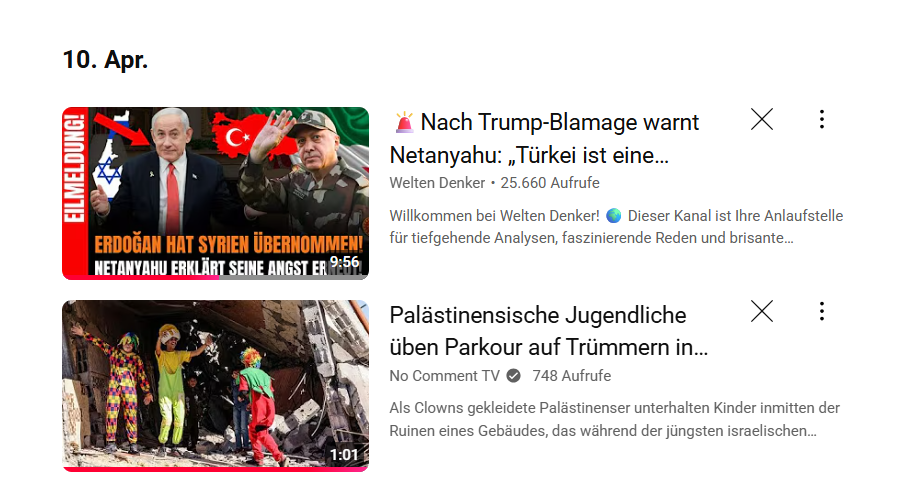The width and height of the screenshot is (916, 486).
Task: Click the red siren emoji in the title
Action: [404, 122]
